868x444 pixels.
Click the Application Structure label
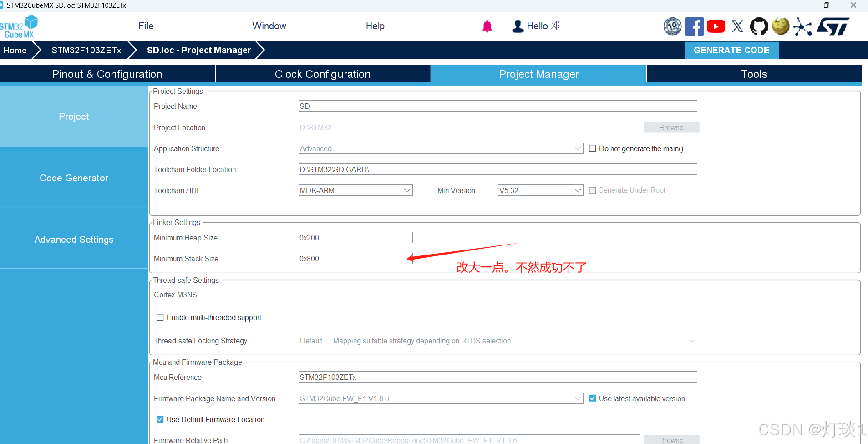(187, 148)
